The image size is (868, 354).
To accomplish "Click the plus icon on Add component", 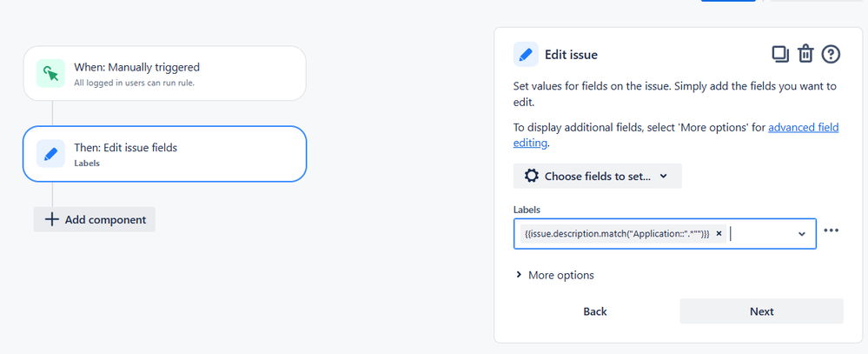I will (x=52, y=219).
